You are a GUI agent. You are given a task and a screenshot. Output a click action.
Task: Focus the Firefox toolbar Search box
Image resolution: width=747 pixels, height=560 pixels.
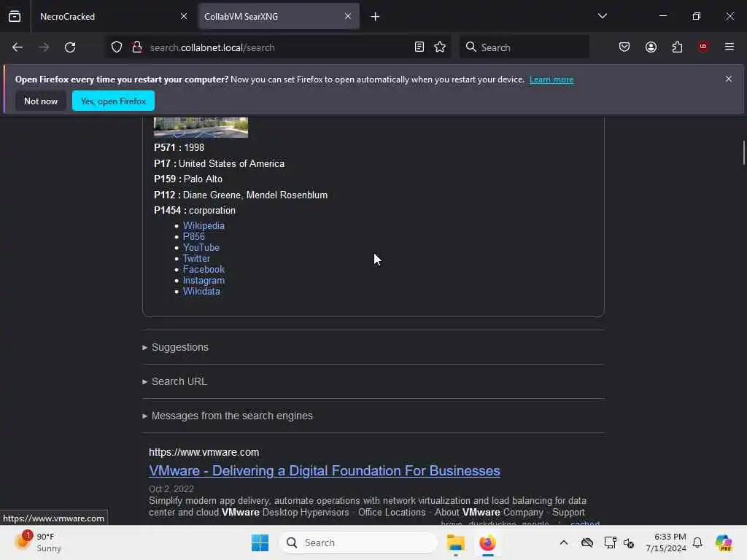click(524, 47)
